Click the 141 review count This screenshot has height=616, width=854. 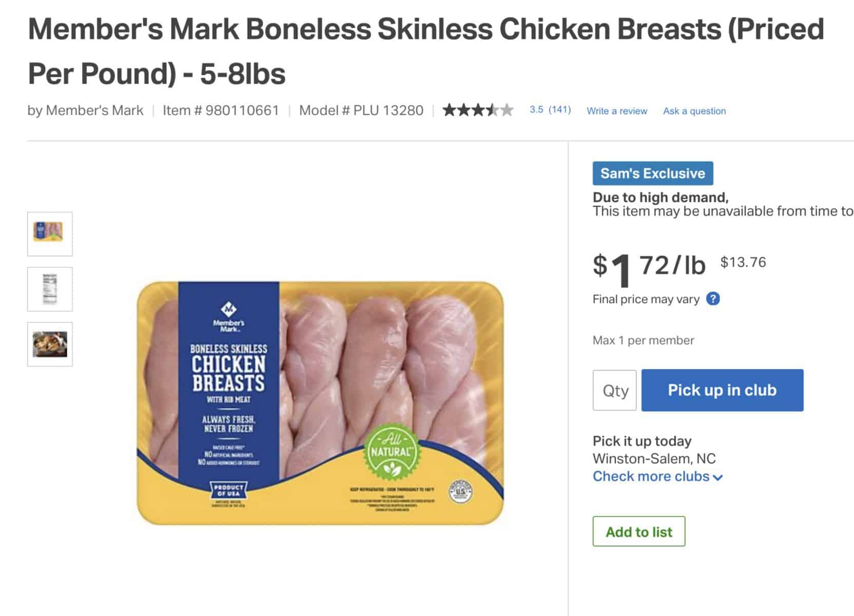[x=559, y=109]
